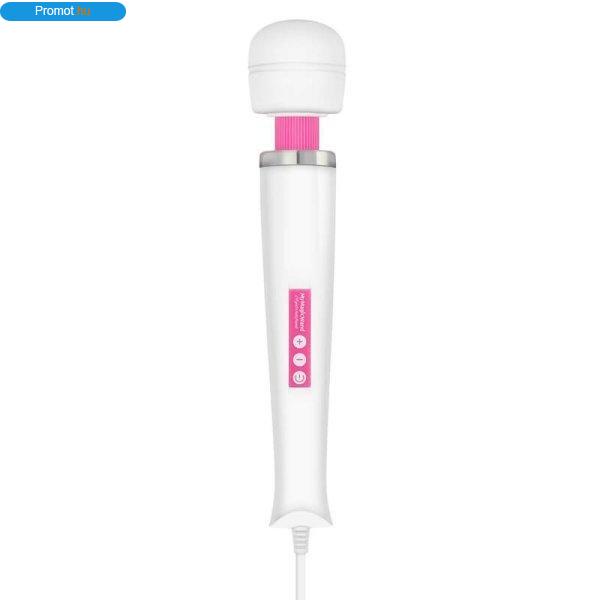This screenshot has width=600, height=600.
Task: Click the upper white handle body
Action: point(298,228)
